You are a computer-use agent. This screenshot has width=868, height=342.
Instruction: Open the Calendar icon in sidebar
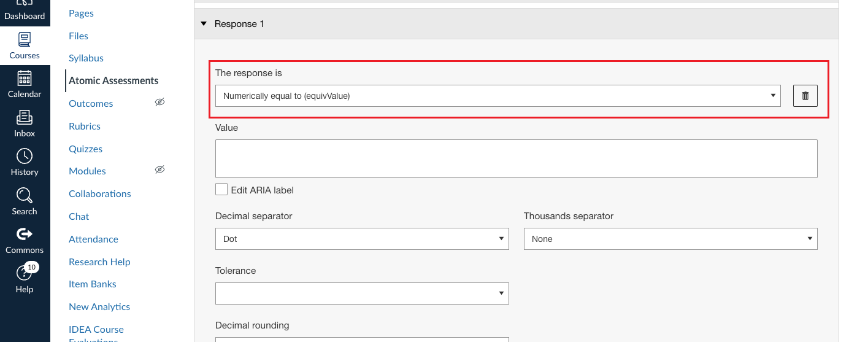coord(25,79)
